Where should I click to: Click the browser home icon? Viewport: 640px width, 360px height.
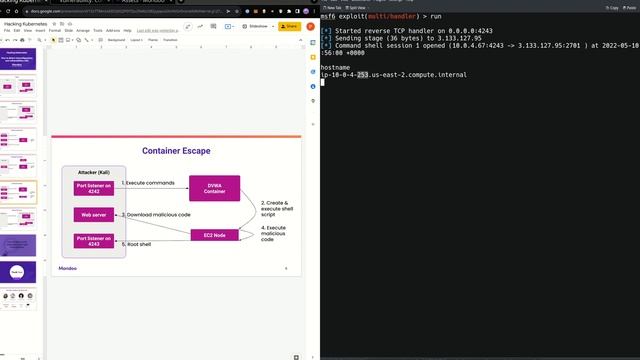pos(16,11)
